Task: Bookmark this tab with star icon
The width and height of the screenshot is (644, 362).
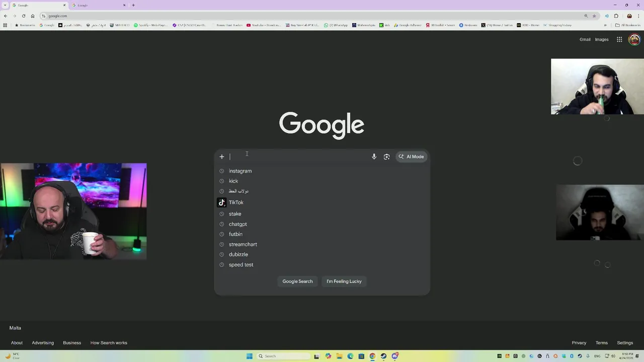Action: tap(594, 16)
